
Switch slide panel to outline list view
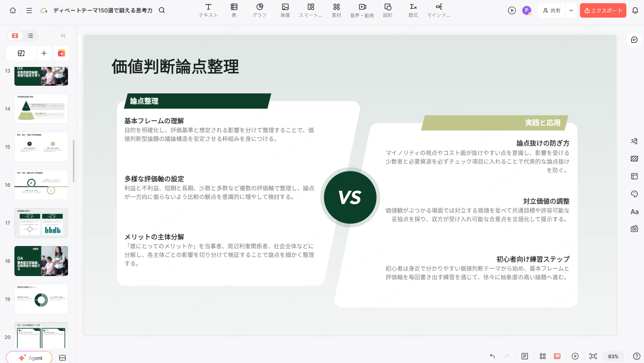point(30,36)
